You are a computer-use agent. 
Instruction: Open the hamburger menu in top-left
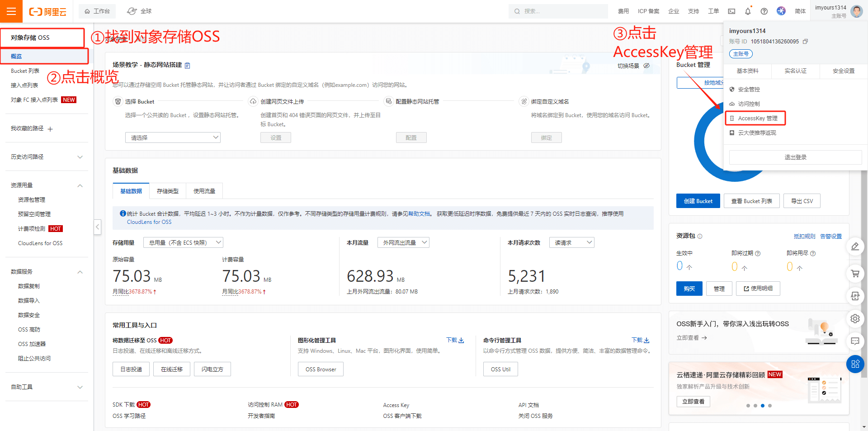(11, 11)
